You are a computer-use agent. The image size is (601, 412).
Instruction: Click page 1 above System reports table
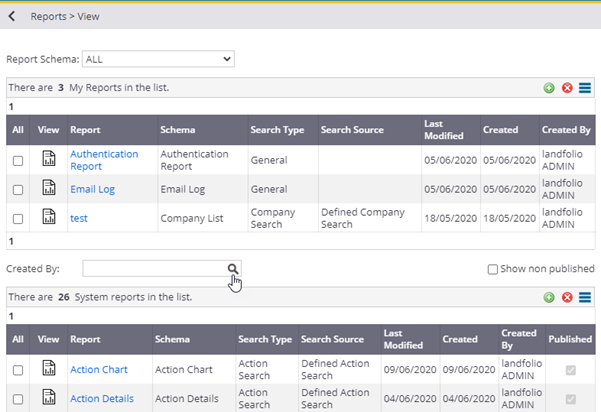(x=11, y=316)
